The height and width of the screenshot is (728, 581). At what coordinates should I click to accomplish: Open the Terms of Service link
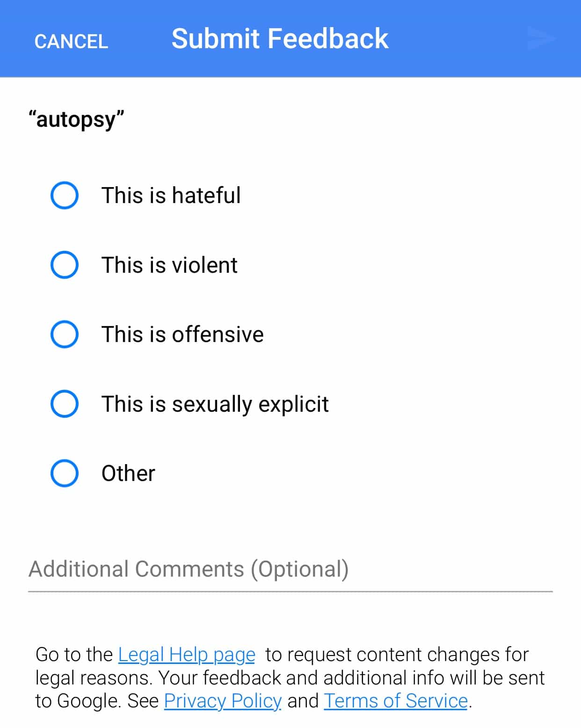(x=395, y=701)
